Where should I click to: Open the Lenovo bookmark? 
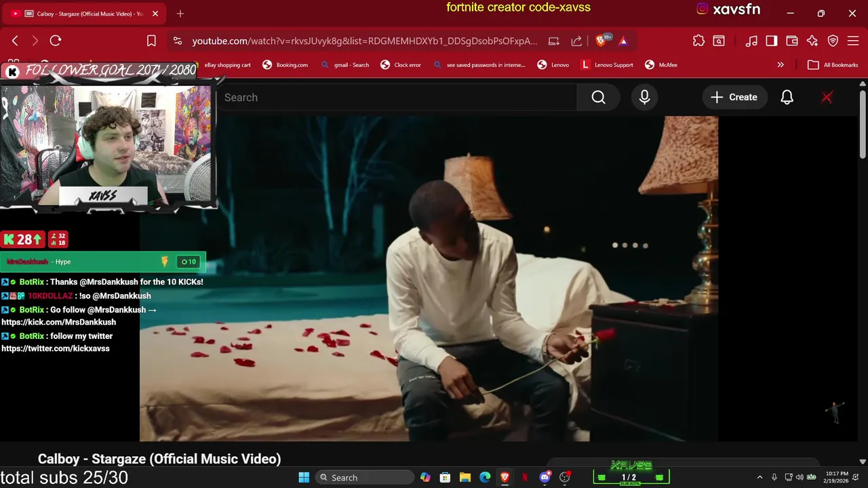(x=553, y=65)
